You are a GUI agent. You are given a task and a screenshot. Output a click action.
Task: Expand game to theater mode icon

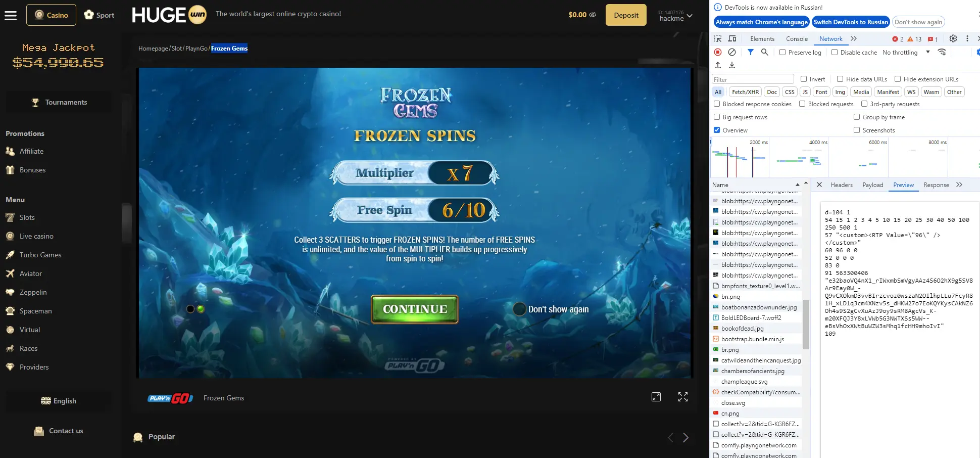point(656,397)
